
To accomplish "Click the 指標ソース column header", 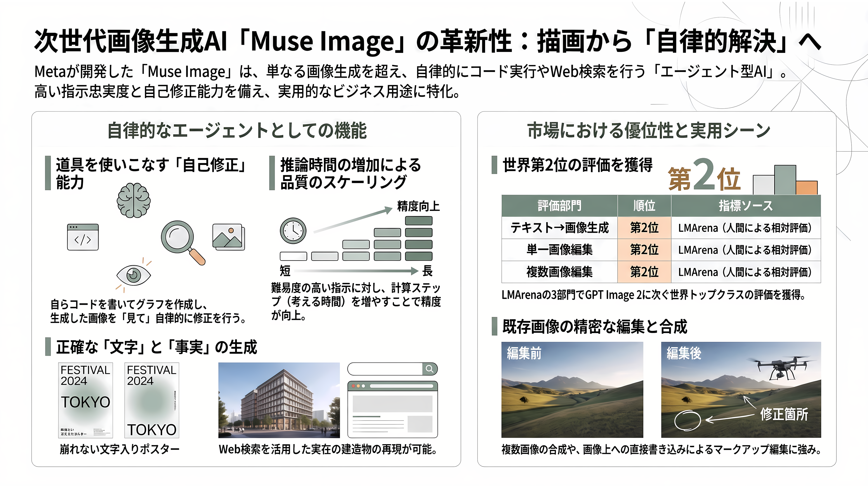I will [746, 206].
